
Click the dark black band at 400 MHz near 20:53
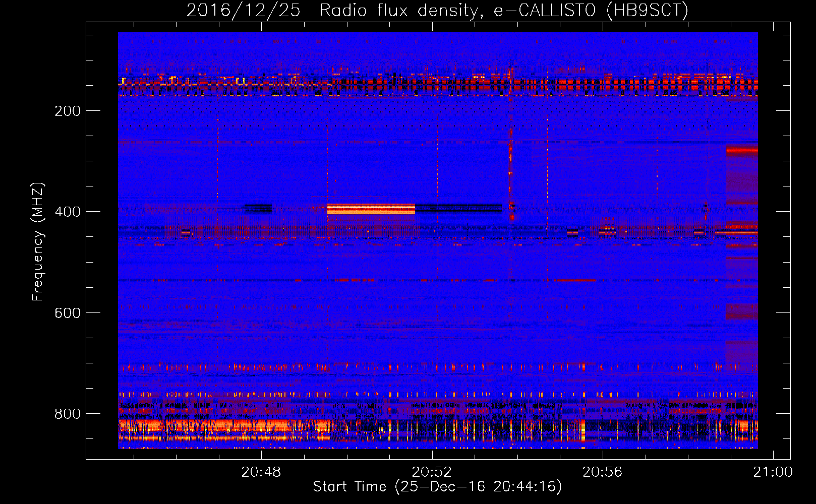click(x=458, y=208)
